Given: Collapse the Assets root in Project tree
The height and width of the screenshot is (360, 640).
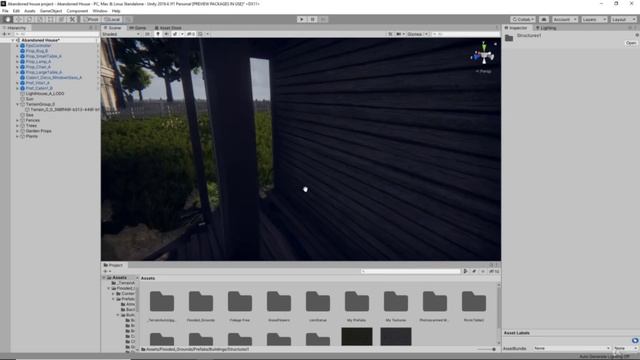Looking at the screenshot, I should pos(104,278).
